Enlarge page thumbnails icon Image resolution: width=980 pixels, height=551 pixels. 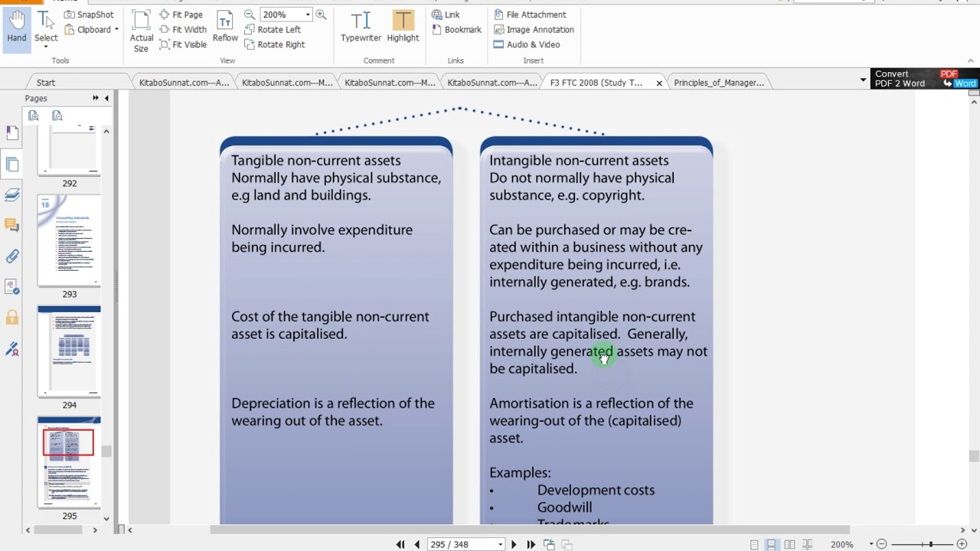point(33,116)
